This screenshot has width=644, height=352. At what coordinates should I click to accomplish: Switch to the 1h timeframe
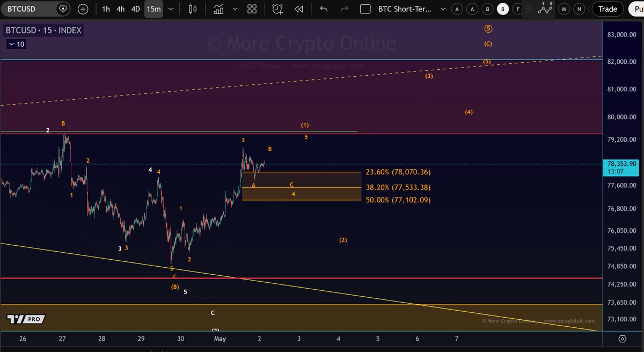106,9
